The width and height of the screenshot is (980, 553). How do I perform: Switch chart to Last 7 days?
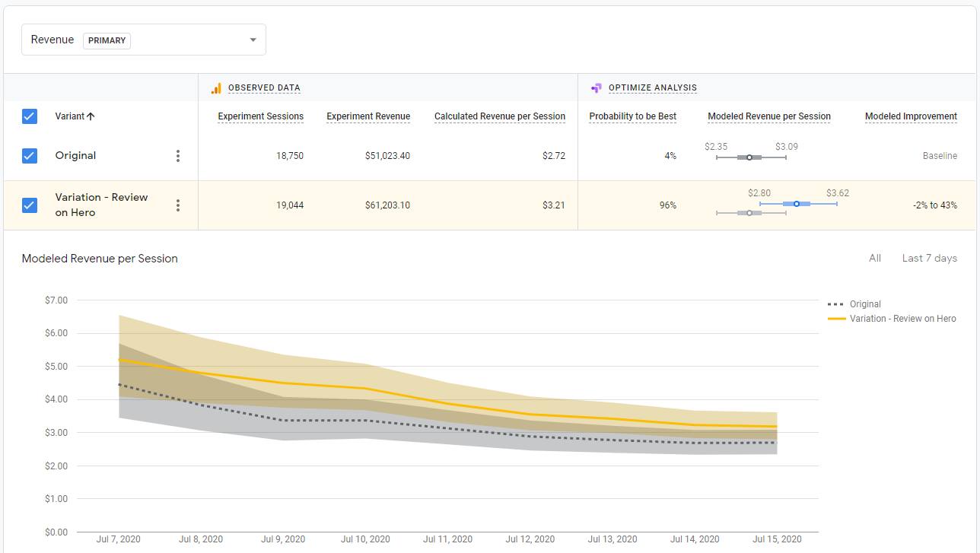[x=929, y=259]
